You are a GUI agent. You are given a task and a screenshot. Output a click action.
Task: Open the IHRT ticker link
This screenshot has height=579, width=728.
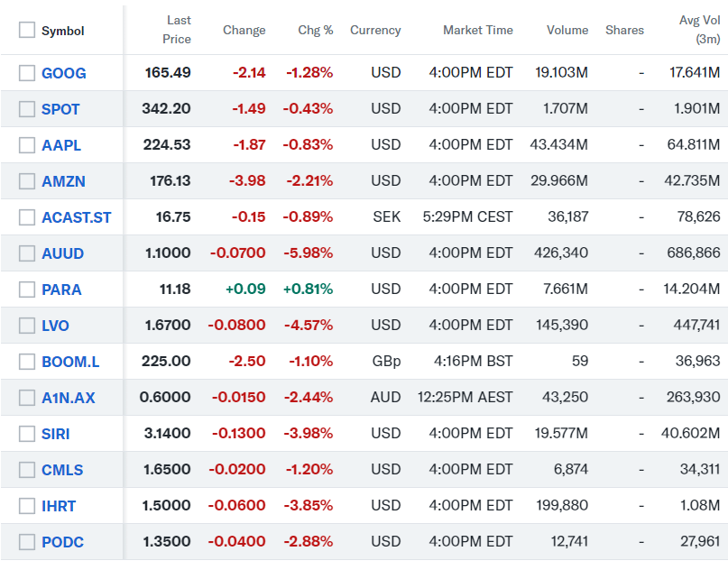click(59, 506)
